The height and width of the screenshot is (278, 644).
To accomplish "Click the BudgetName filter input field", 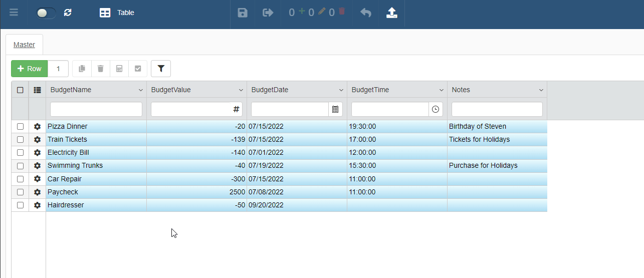I will click(x=96, y=109).
